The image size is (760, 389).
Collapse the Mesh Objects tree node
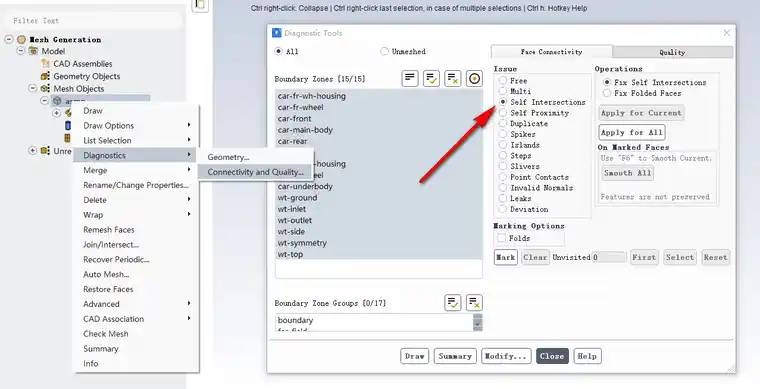pos(32,89)
